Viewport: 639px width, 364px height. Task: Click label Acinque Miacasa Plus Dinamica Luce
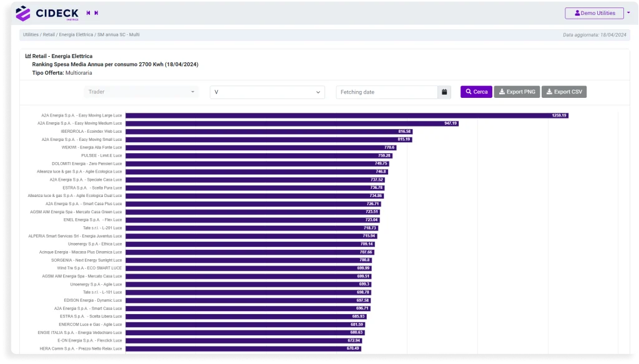click(80, 252)
